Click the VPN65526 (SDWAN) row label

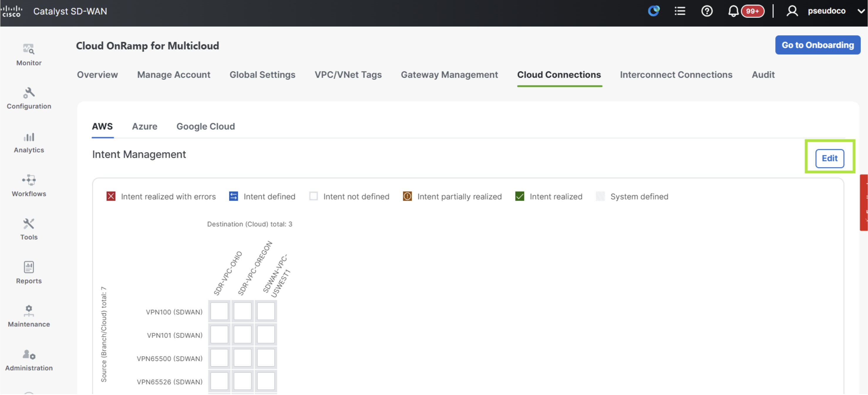click(x=169, y=382)
